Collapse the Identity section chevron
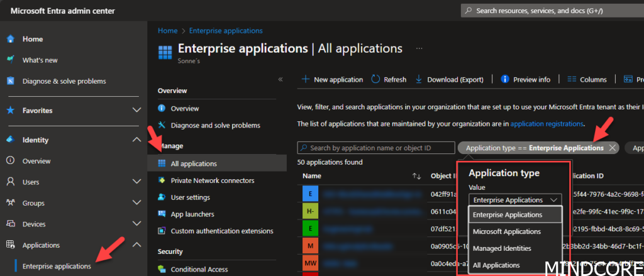Image resolution: width=644 pixels, height=276 pixels. 136,140
